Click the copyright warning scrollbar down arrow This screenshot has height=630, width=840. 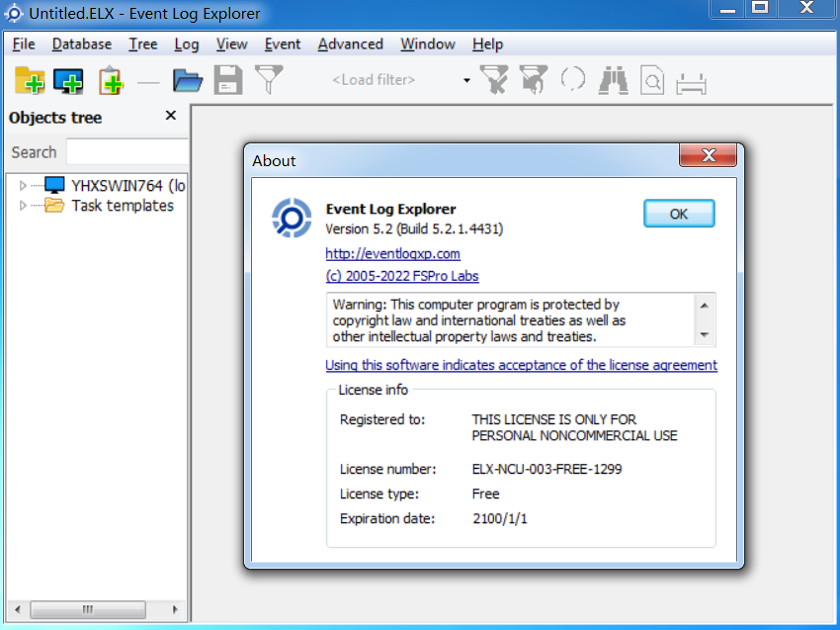point(705,335)
